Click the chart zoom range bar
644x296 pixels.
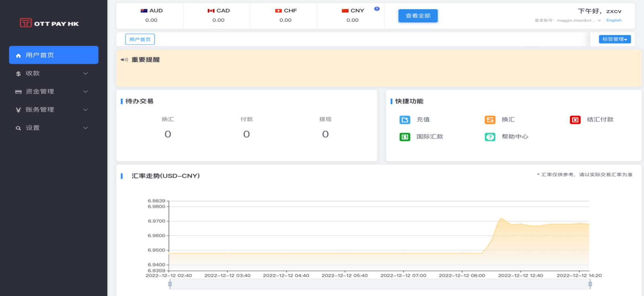(380, 284)
